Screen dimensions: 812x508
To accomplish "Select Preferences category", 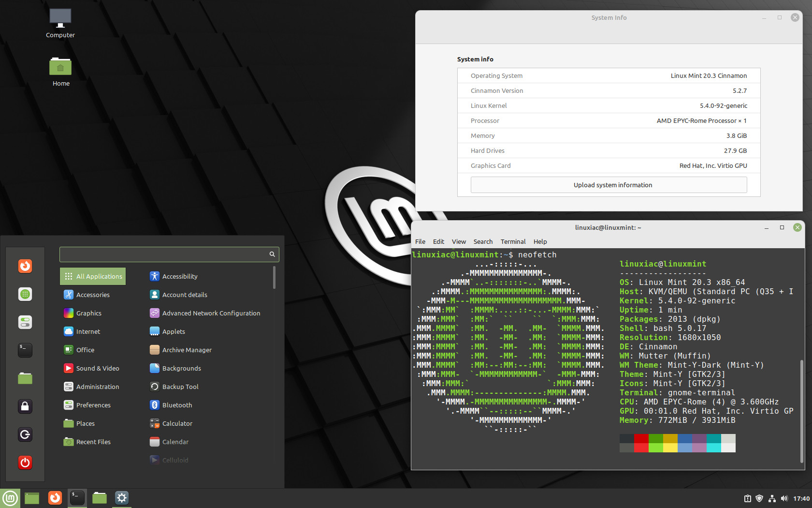I will (x=87, y=405).
